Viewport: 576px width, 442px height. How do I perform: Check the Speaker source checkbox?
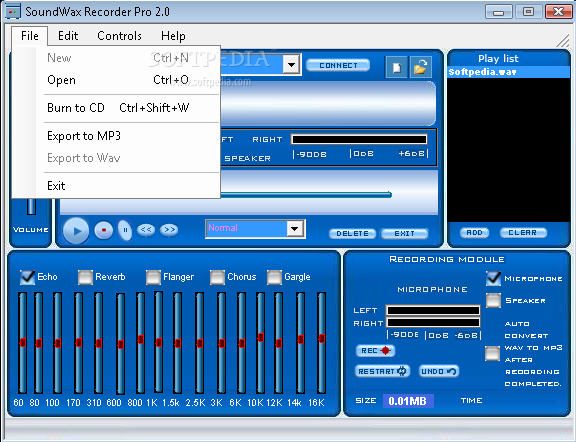click(493, 301)
